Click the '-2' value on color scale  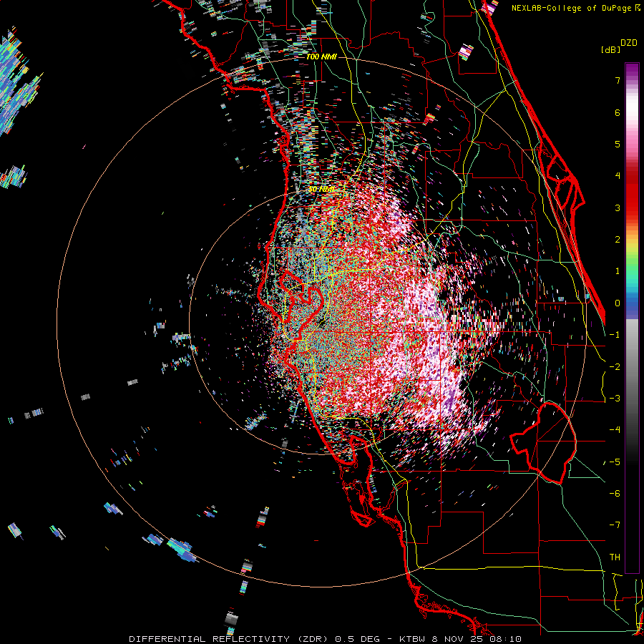(615, 367)
